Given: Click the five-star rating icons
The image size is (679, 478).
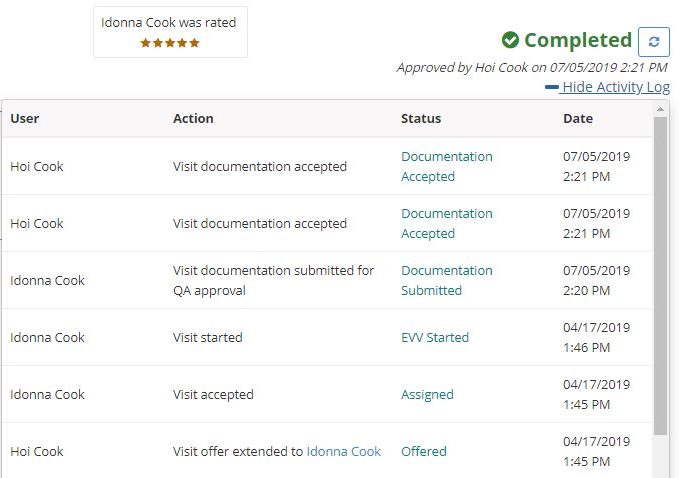Looking at the screenshot, I should click(x=170, y=43).
